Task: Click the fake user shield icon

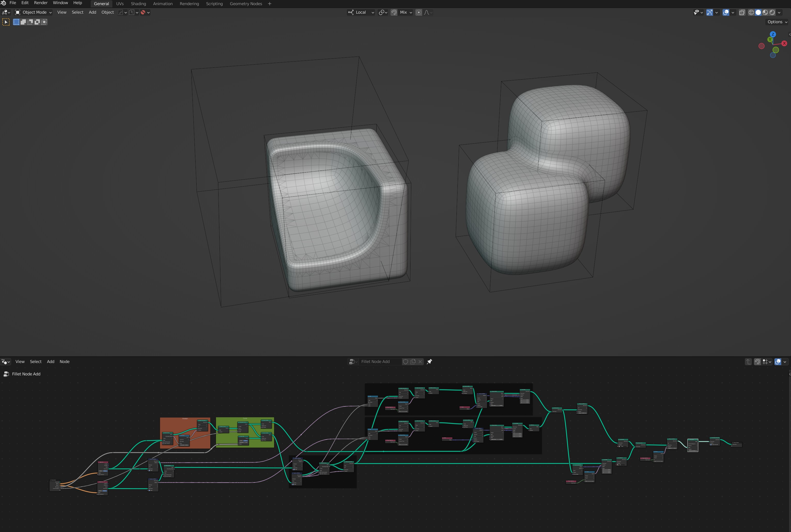Action: coord(405,362)
